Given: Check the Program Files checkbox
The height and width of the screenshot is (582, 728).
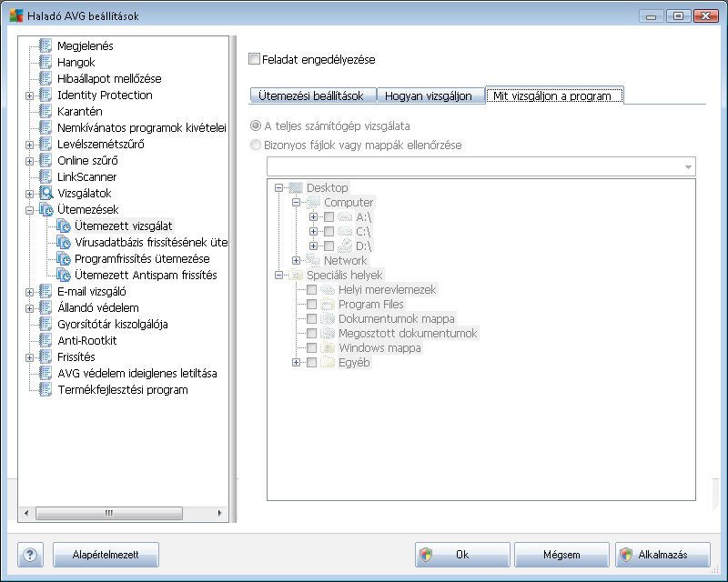Looking at the screenshot, I should point(311,304).
